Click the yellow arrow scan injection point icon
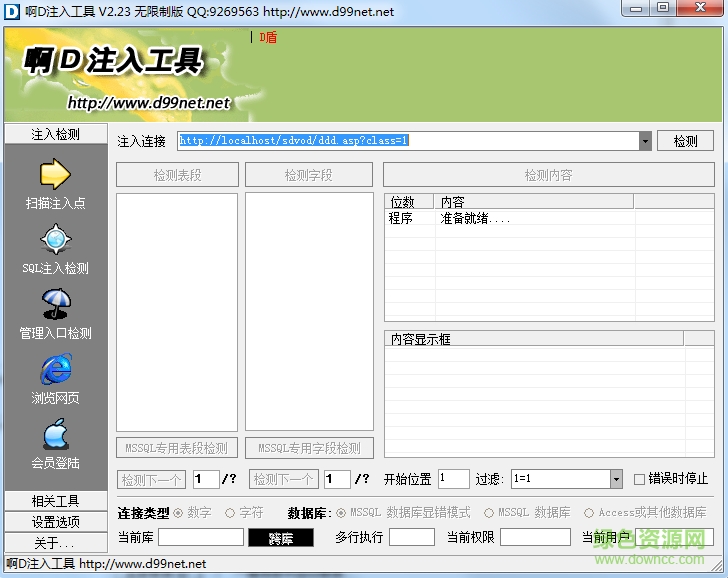The height and width of the screenshot is (578, 728). point(55,174)
